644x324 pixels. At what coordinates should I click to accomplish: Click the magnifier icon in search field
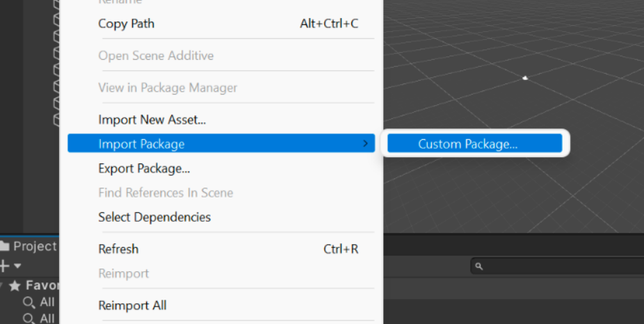pos(478,266)
